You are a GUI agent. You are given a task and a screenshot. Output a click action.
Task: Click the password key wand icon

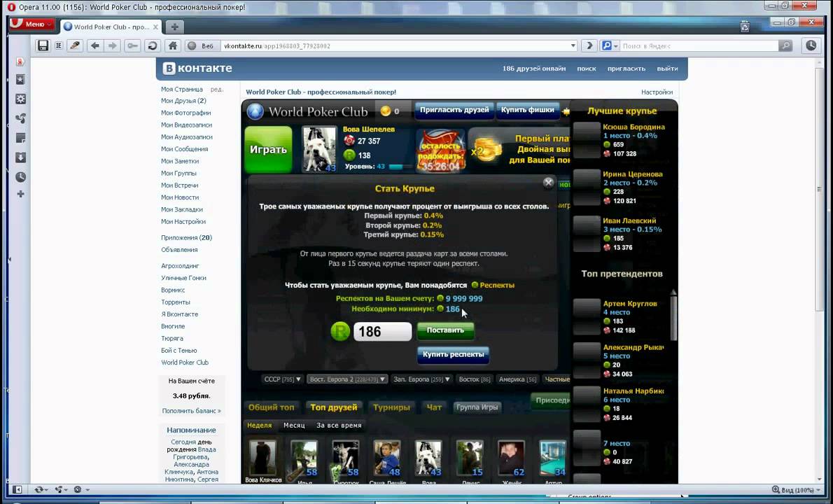132,45
